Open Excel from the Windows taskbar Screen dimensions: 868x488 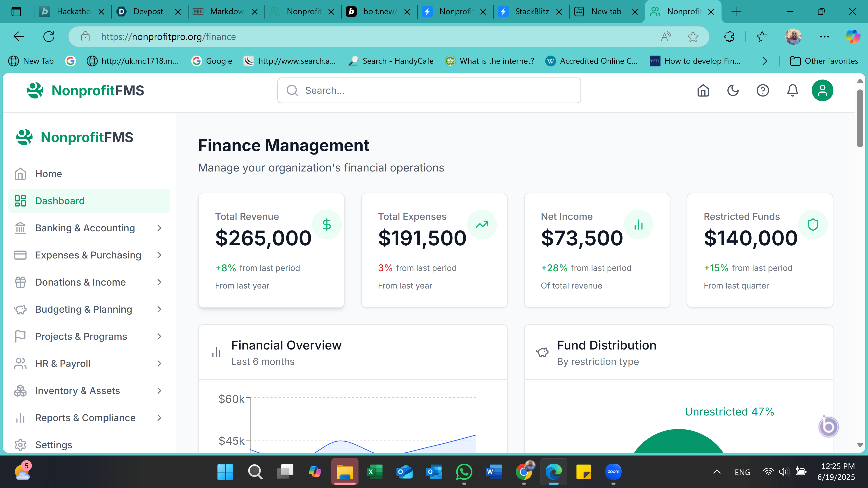[374, 472]
